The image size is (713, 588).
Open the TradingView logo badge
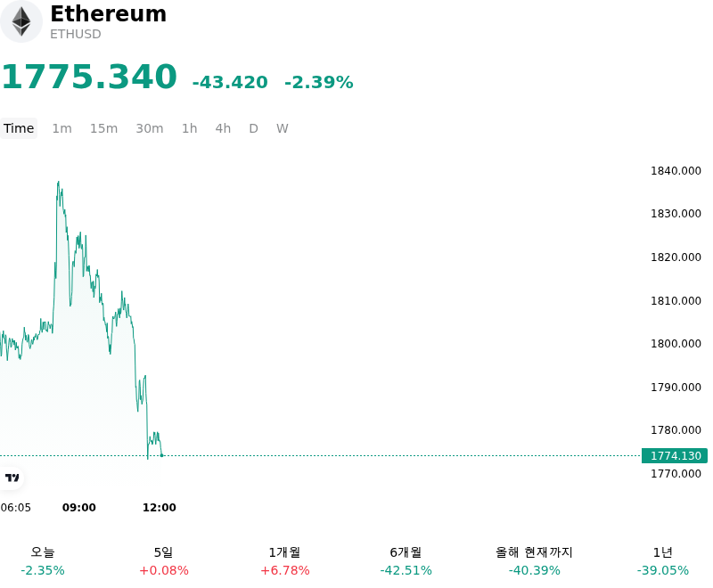(12, 478)
